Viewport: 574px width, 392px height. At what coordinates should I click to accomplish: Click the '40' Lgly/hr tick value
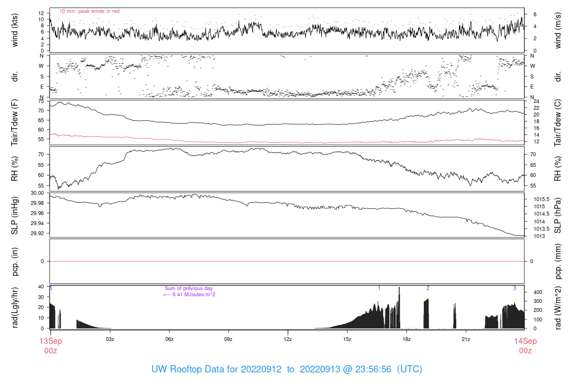pyautogui.click(x=41, y=287)
